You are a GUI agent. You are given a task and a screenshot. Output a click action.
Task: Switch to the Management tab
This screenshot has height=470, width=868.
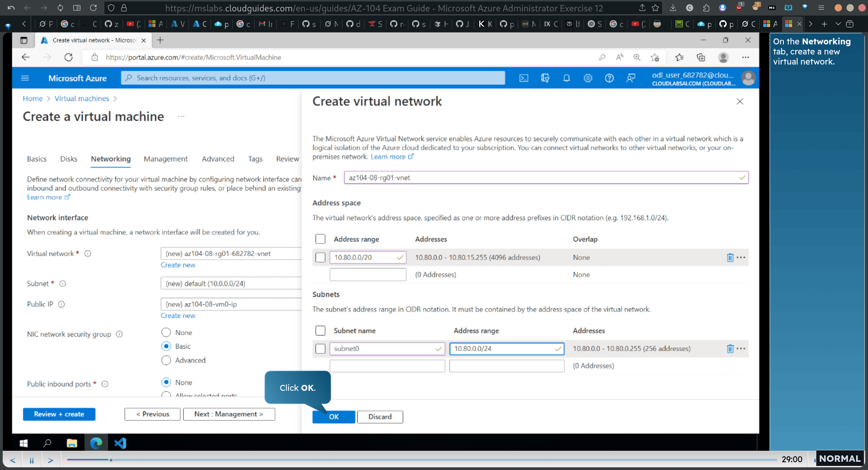click(x=166, y=159)
